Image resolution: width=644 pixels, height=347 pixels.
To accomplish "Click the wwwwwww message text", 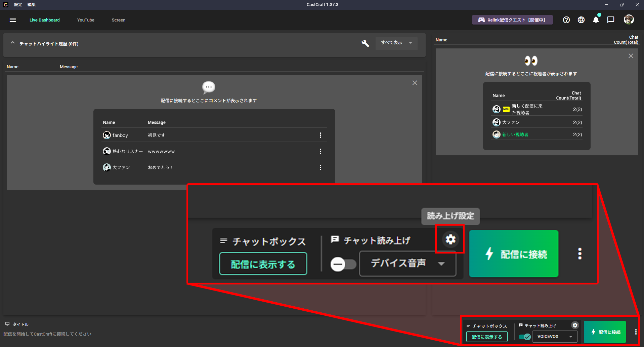I will (161, 152).
